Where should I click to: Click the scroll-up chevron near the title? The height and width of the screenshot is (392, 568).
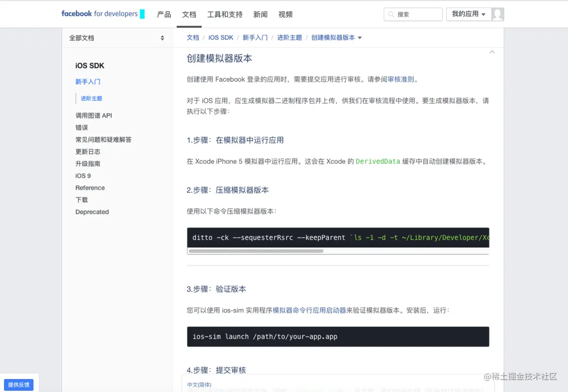point(492,52)
